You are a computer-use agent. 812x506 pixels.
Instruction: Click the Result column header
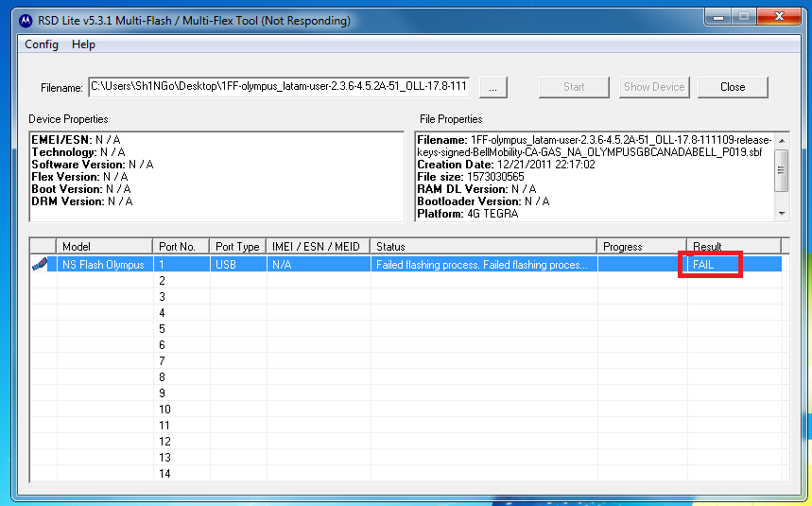tap(734, 247)
